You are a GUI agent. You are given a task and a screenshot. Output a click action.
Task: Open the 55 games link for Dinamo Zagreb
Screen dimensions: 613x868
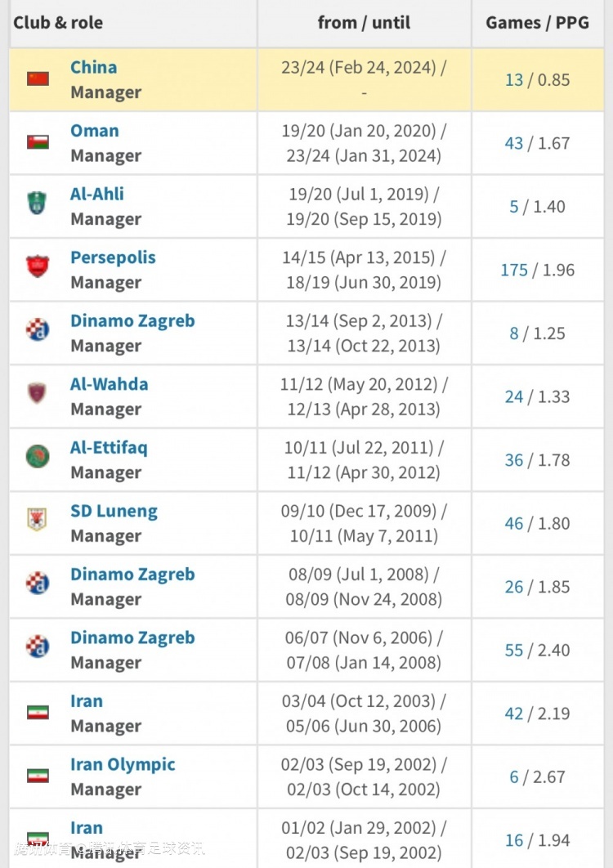pyautogui.click(x=514, y=650)
